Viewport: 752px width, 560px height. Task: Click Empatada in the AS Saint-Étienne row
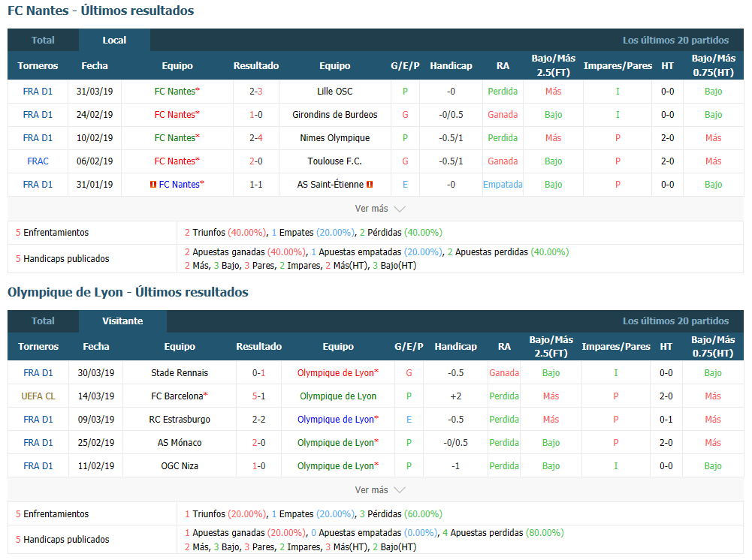[503, 185]
